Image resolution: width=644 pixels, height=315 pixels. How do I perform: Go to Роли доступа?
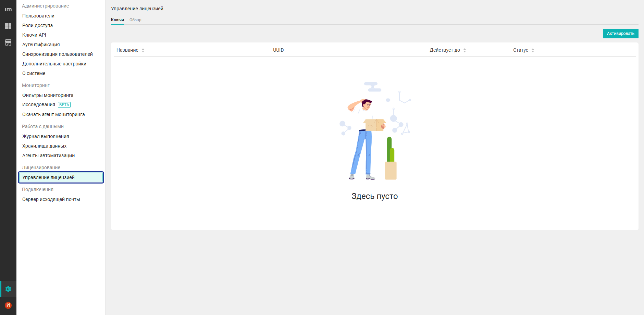tap(37, 25)
